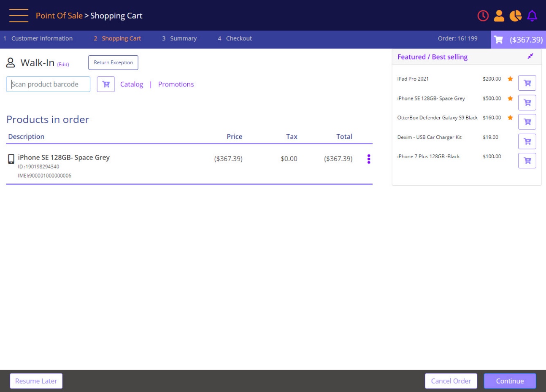Click the $500.00 price
This screenshot has height=392, width=546.
pos(492,98)
